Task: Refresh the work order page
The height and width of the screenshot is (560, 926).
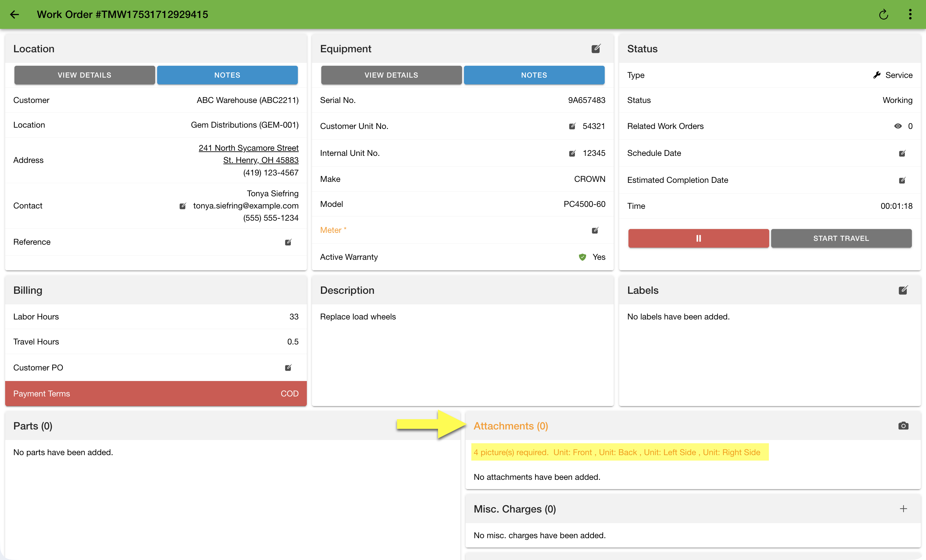Action: (x=883, y=14)
